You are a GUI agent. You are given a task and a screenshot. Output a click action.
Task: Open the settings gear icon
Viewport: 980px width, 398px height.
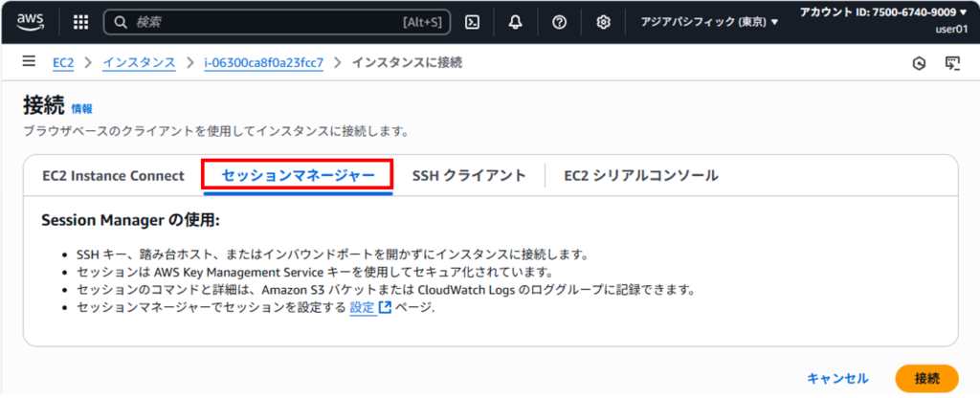tap(603, 23)
